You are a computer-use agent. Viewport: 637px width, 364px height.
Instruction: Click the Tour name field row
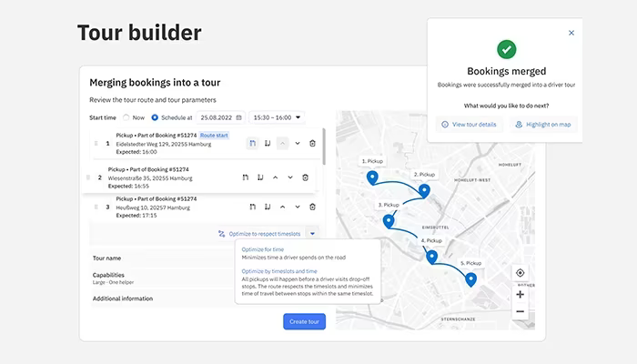[163, 258]
